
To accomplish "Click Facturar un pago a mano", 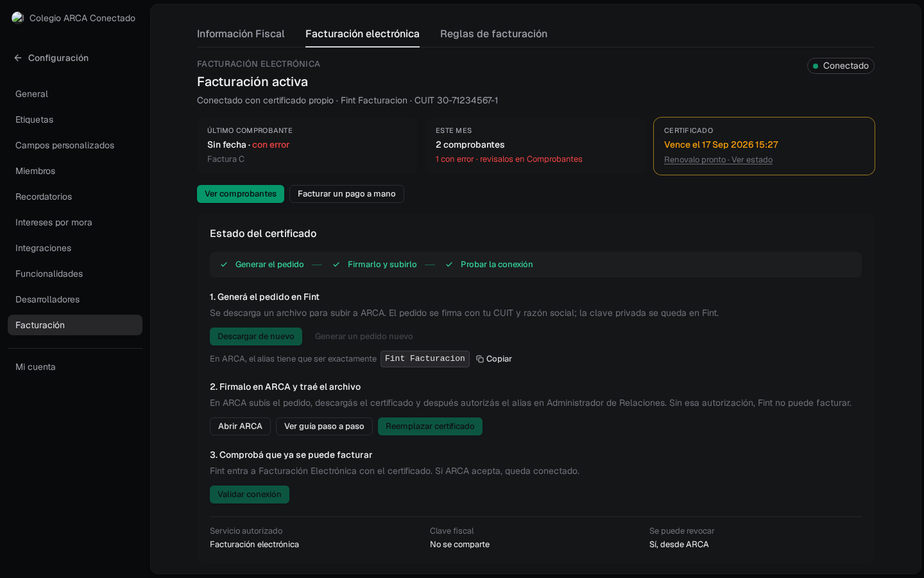I will tap(346, 194).
